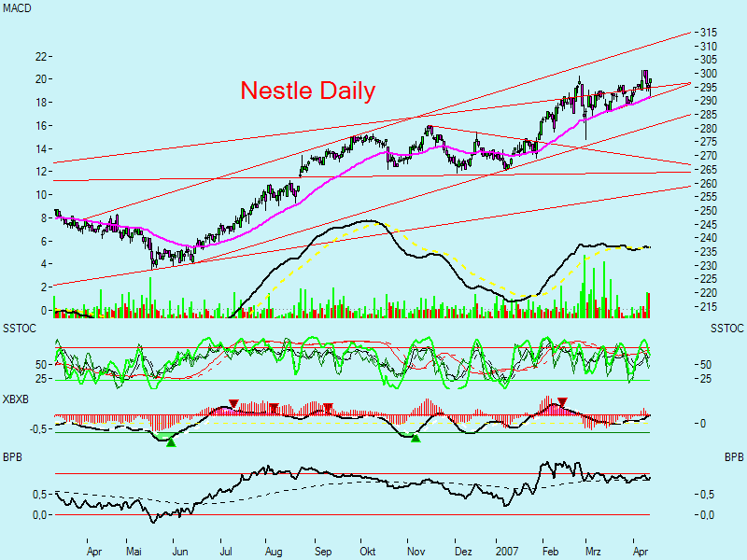This screenshot has width=747, height=560.
Task: Select the MACD panel label
Action: point(17,9)
